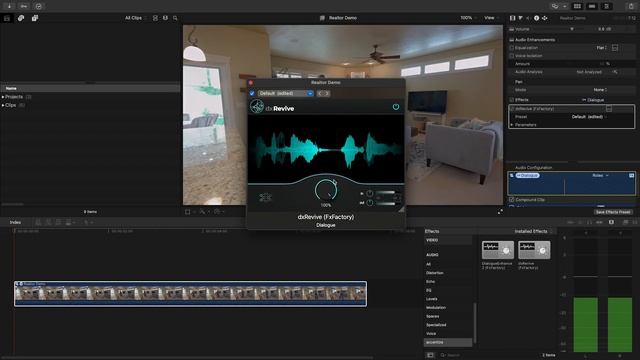The width and height of the screenshot is (640, 360).
Task: Open the timeline Index button
Action: [x=15, y=222]
